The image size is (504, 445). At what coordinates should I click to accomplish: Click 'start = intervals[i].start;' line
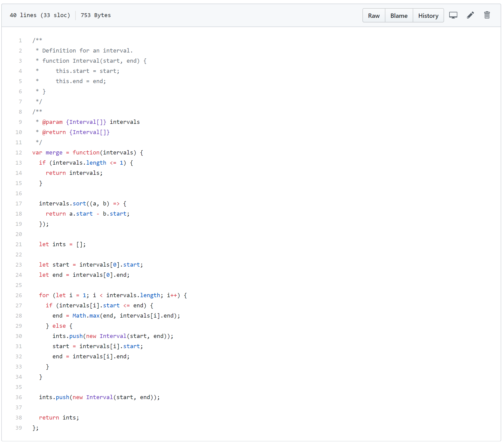point(98,346)
